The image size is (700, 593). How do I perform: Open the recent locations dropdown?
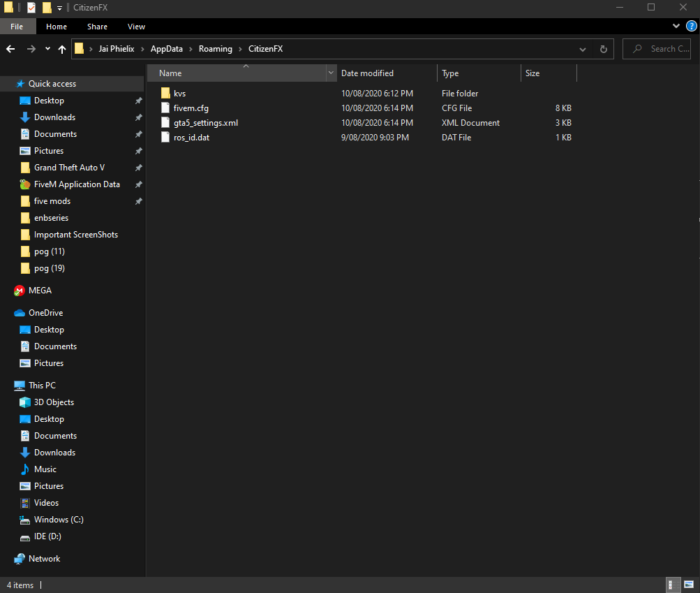tap(47, 49)
